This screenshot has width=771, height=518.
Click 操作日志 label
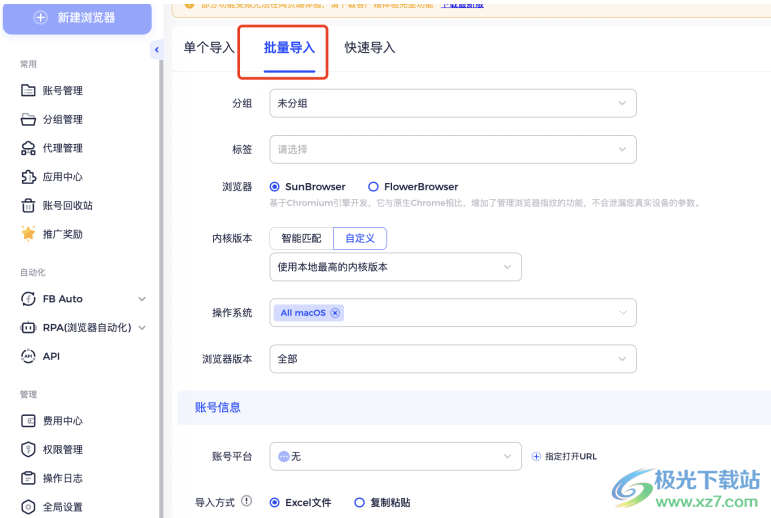[x=62, y=478]
